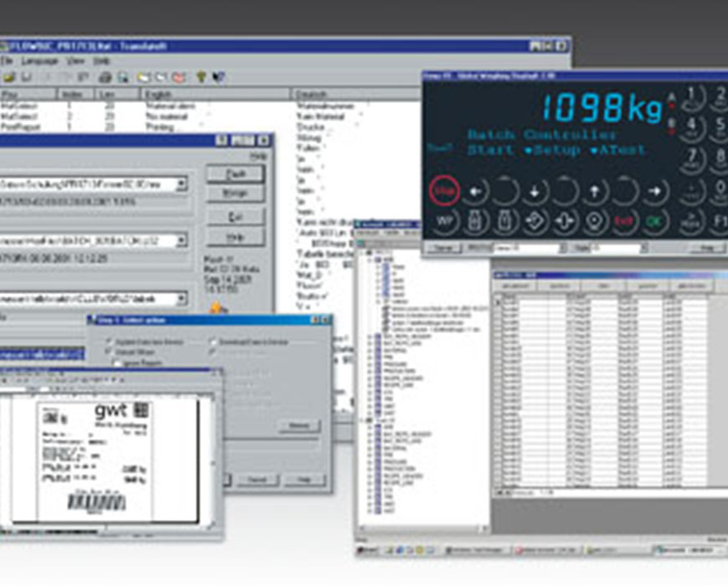
Task: Toggle the Ignore Reports checkbox
Action: tap(118, 363)
